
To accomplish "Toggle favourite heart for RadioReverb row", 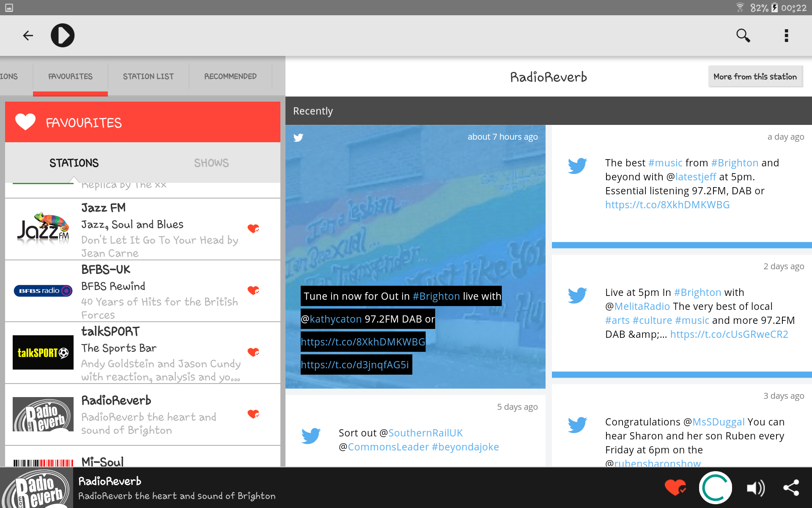I will (253, 414).
